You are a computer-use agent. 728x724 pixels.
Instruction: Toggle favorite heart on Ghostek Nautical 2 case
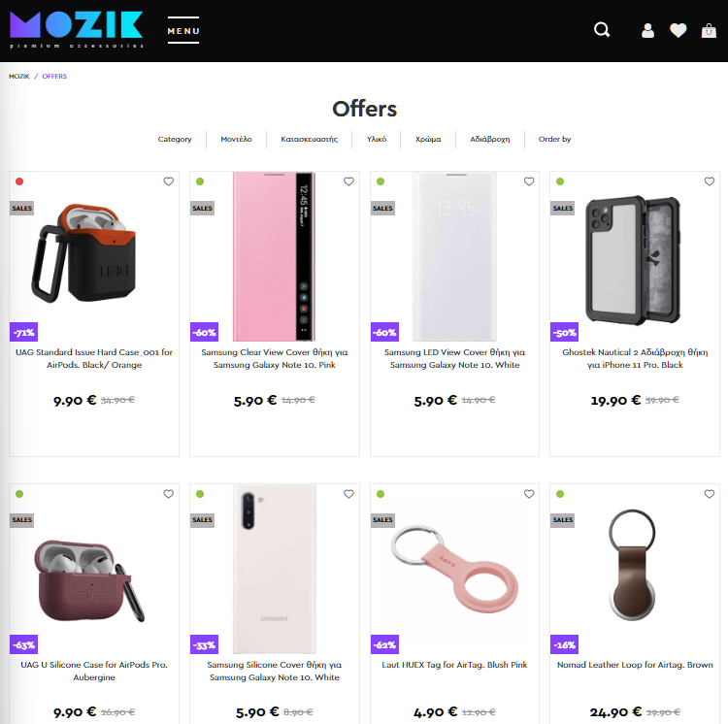click(710, 181)
